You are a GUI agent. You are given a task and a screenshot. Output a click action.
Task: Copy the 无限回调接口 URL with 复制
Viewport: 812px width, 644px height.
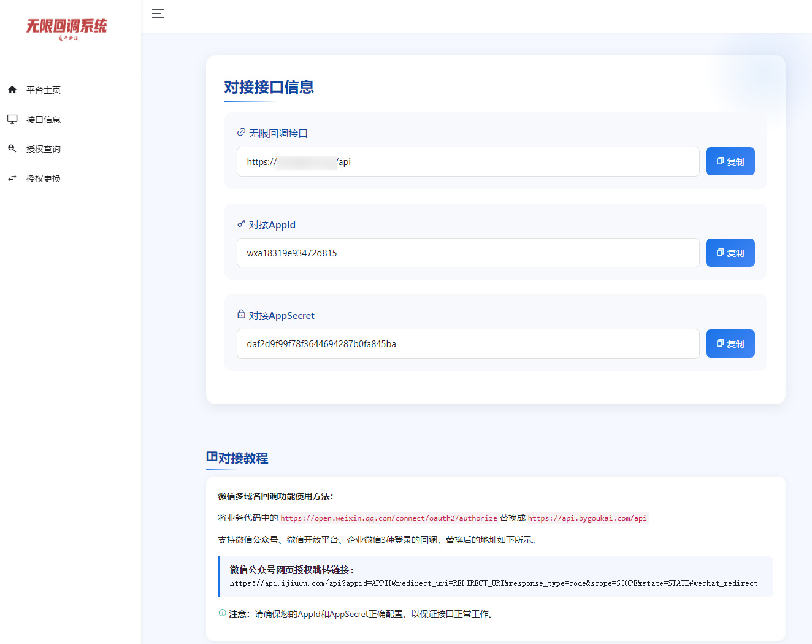(x=730, y=161)
